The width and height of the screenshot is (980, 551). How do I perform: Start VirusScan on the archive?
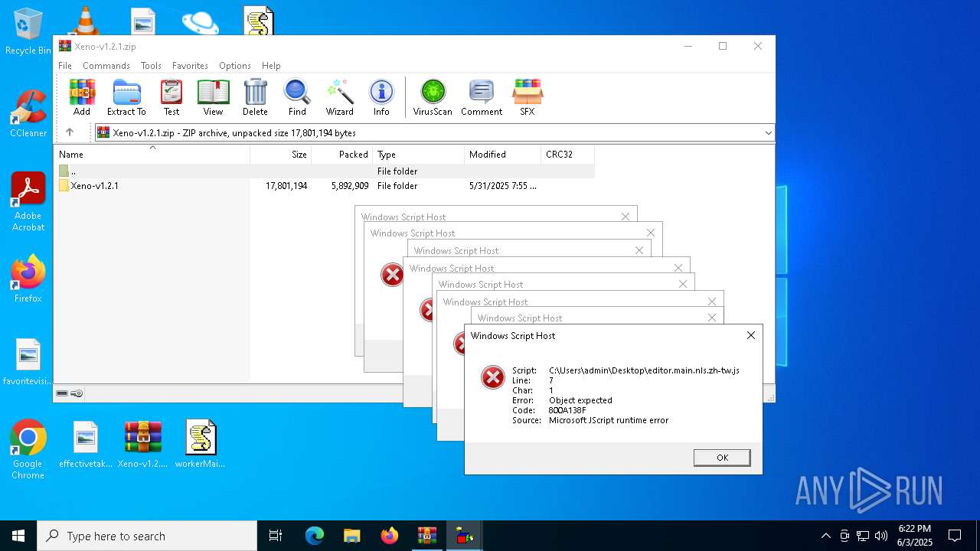pyautogui.click(x=433, y=97)
